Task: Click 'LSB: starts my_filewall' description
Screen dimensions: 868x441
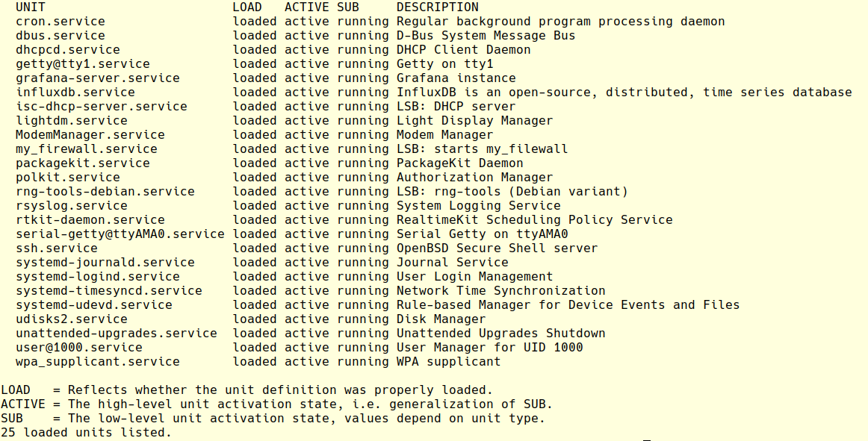Action: (482, 148)
